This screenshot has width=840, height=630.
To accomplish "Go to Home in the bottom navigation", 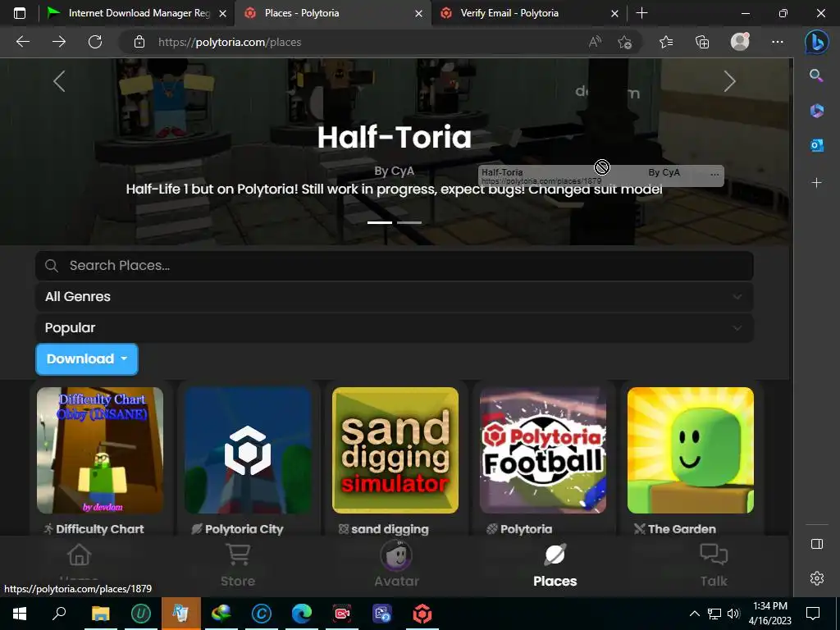I will [x=80, y=566].
